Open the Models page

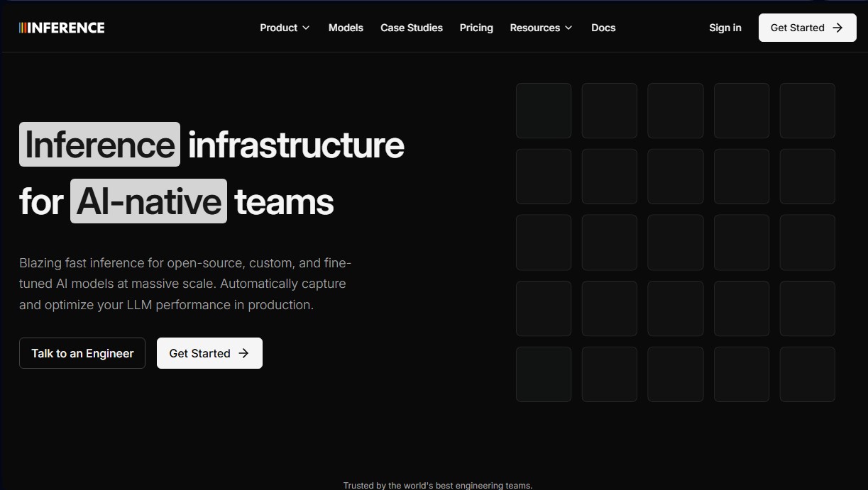346,28
